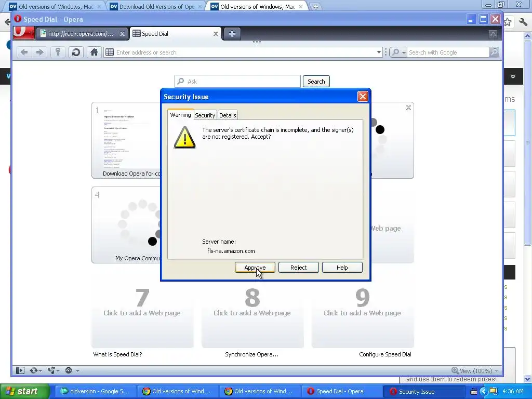The width and height of the screenshot is (532, 399).
Task: Click Chrome's wrench settings icon
Action: [523, 22]
